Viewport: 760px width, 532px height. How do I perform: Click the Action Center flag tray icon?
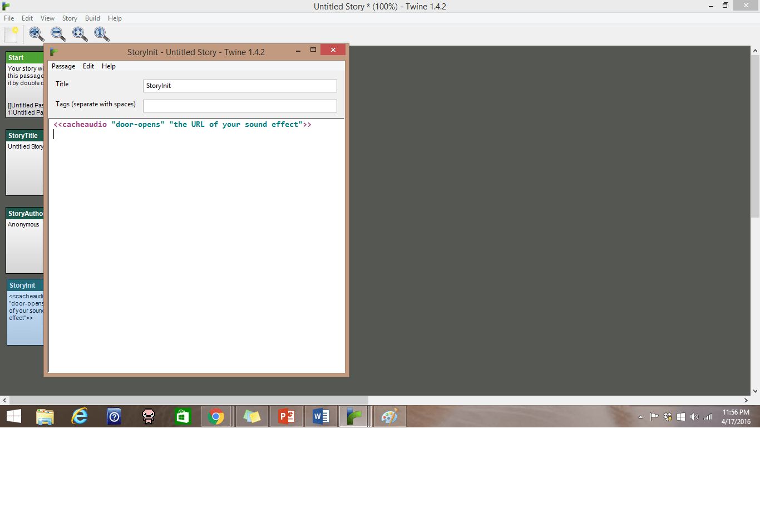pyautogui.click(x=654, y=417)
